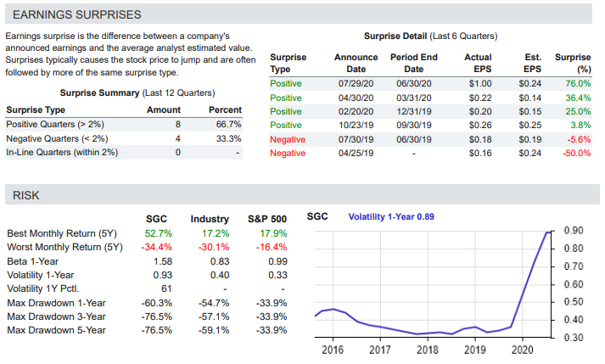Select SGC volatility percentile value 61

tap(166, 288)
